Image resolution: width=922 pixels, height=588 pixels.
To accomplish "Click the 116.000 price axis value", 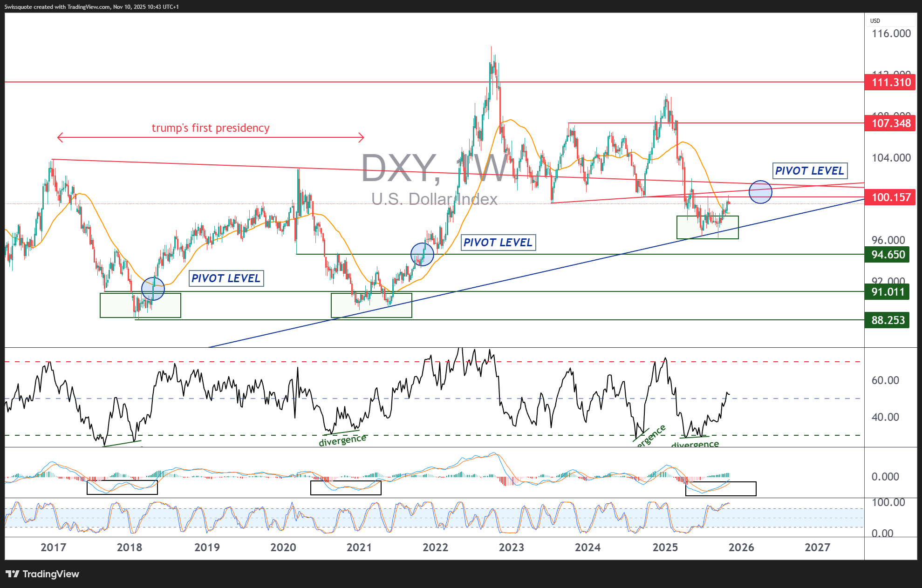I will coord(891,34).
